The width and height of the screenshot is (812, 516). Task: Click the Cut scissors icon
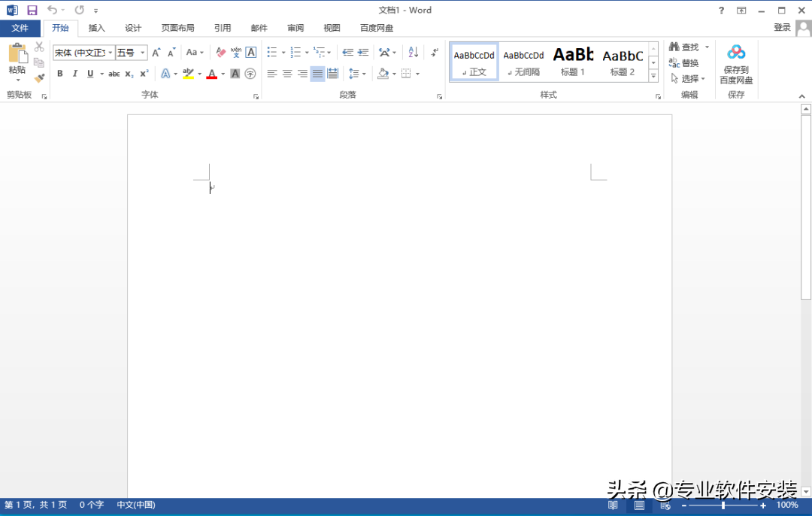click(x=39, y=47)
